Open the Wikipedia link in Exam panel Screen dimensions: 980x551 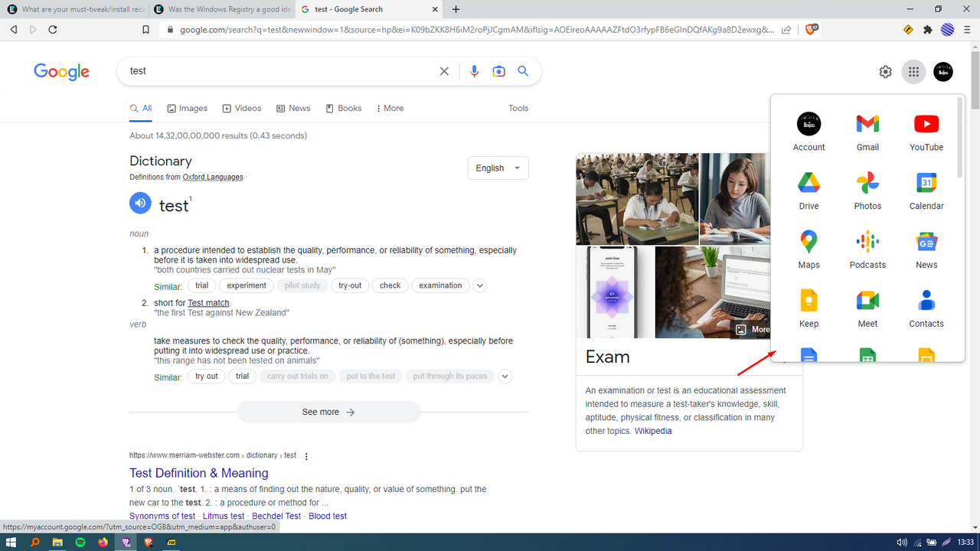tap(653, 431)
